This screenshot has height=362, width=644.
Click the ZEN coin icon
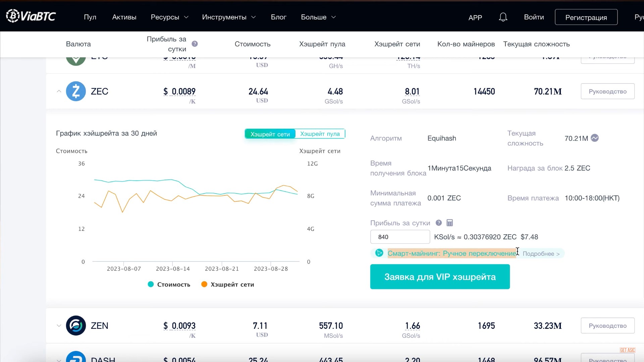(76, 325)
